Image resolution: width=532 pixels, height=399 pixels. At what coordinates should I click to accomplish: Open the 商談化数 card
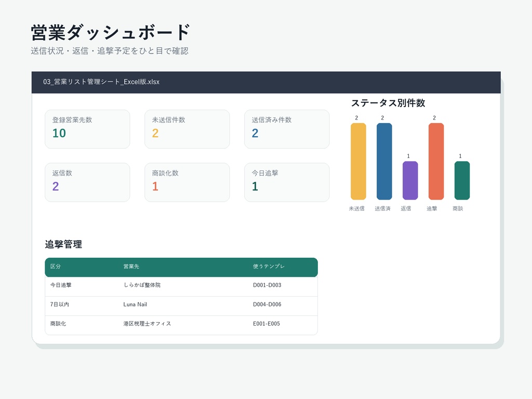click(x=187, y=182)
